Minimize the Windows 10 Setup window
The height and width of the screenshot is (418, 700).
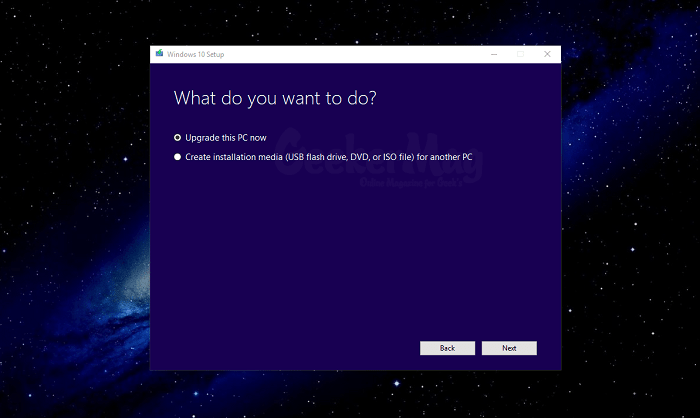(494, 54)
